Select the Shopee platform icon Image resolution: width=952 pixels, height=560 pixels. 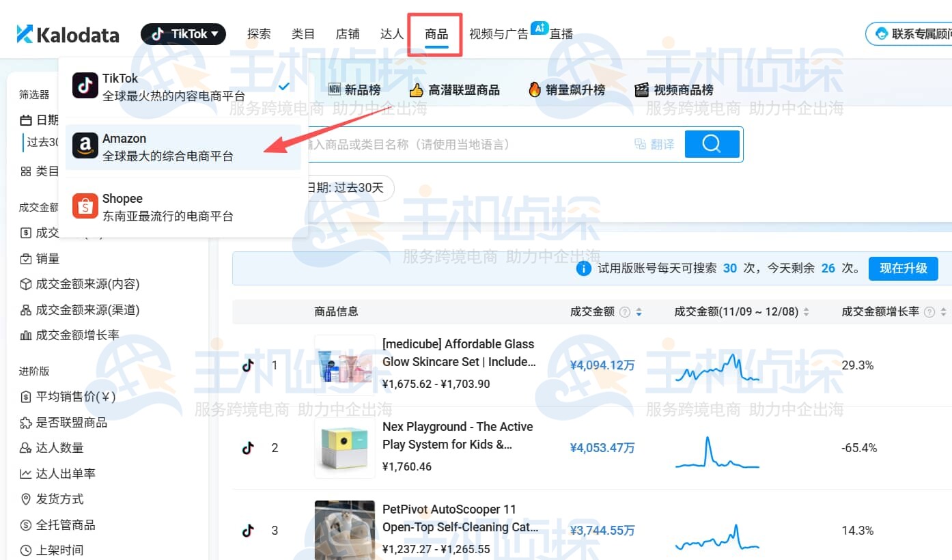tap(84, 205)
